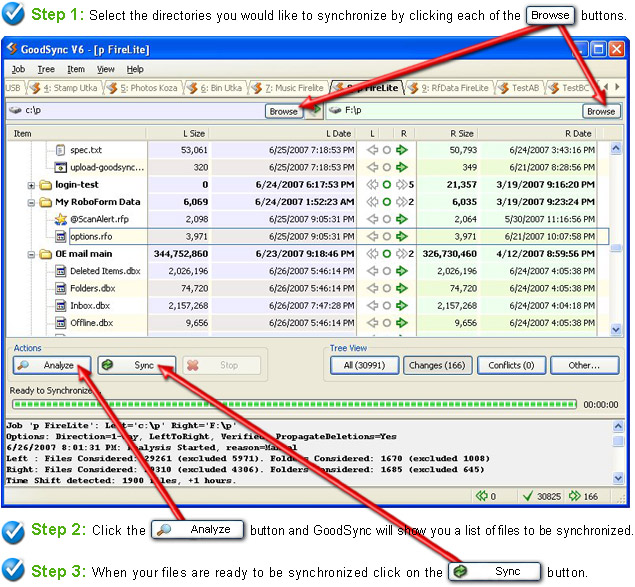Open the Job menu

(x=19, y=69)
